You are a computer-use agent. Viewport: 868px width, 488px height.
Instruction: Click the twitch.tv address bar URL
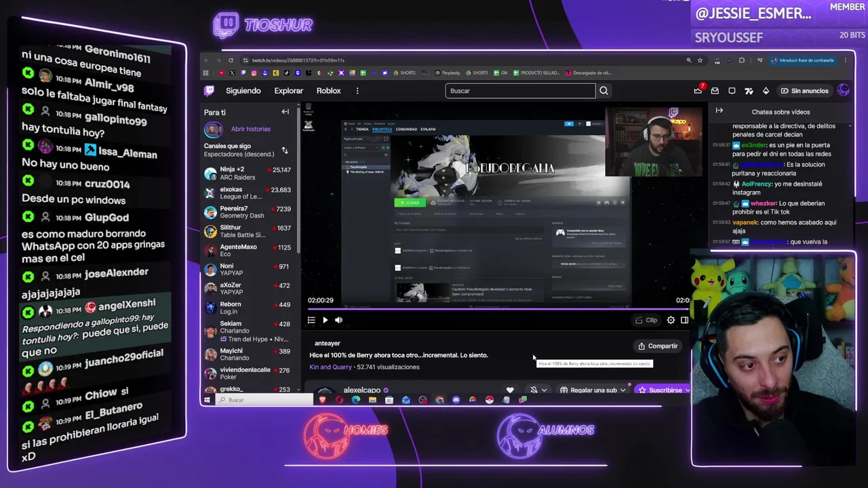point(298,60)
